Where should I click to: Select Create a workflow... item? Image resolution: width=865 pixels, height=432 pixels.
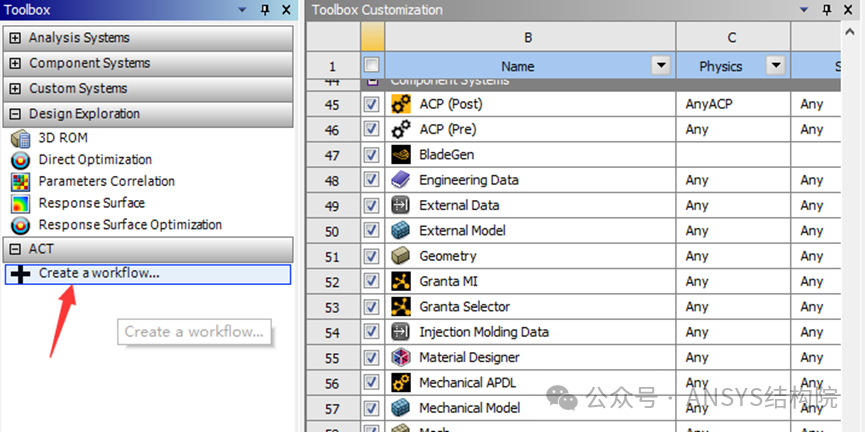[148, 274]
